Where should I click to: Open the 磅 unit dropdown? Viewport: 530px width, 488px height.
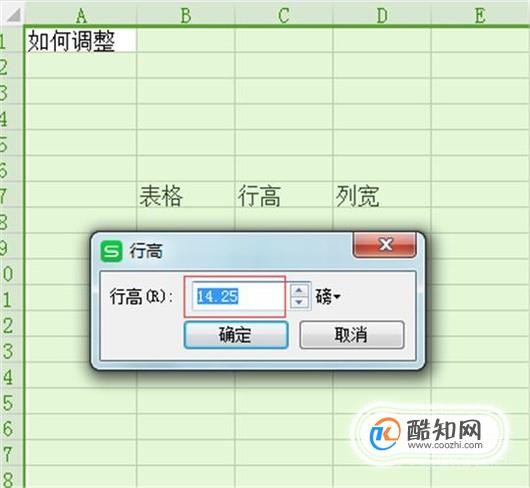point(328,297)
